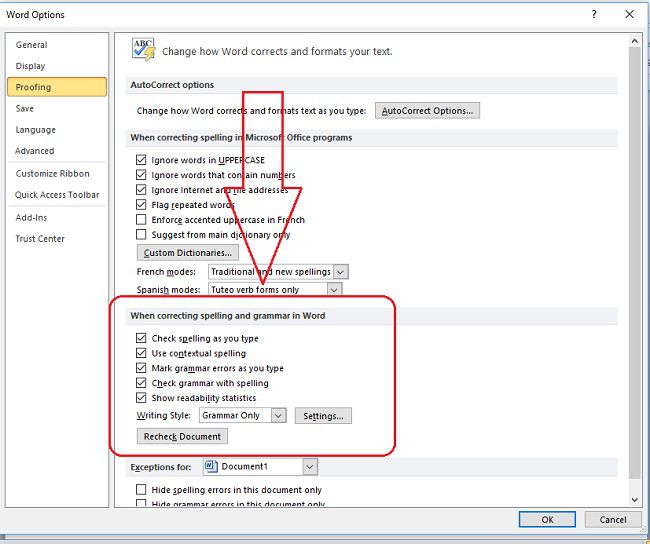Click the scrollbar up arrow

(x=635, y=41)
